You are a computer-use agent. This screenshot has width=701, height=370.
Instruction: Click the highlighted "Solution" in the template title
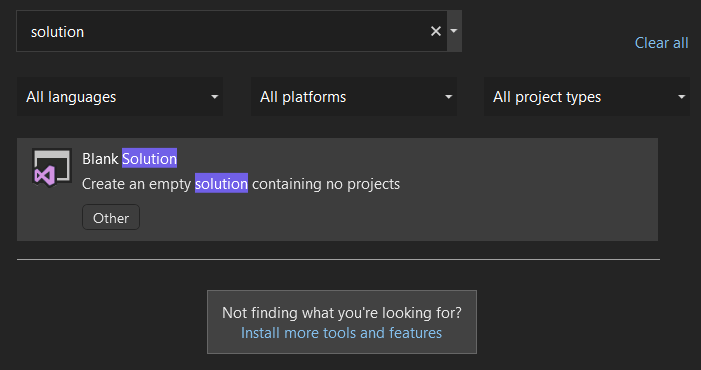click(x=149, y=159)
